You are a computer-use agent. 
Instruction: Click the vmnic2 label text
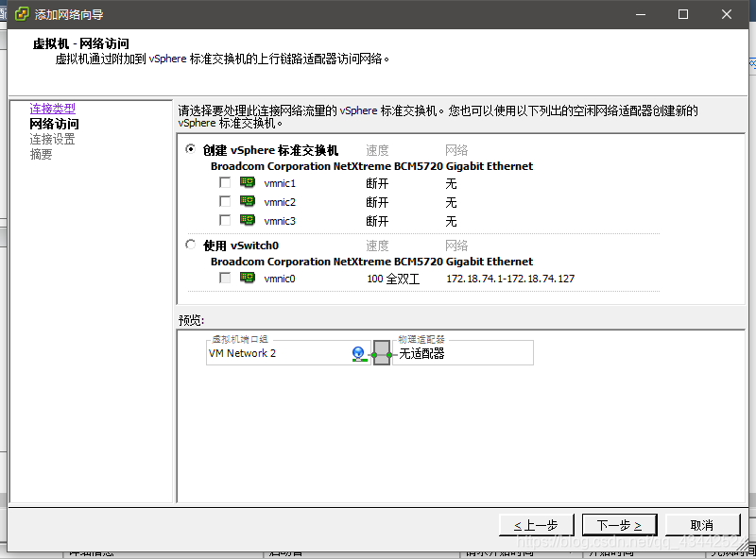click(x=280, y=202)
